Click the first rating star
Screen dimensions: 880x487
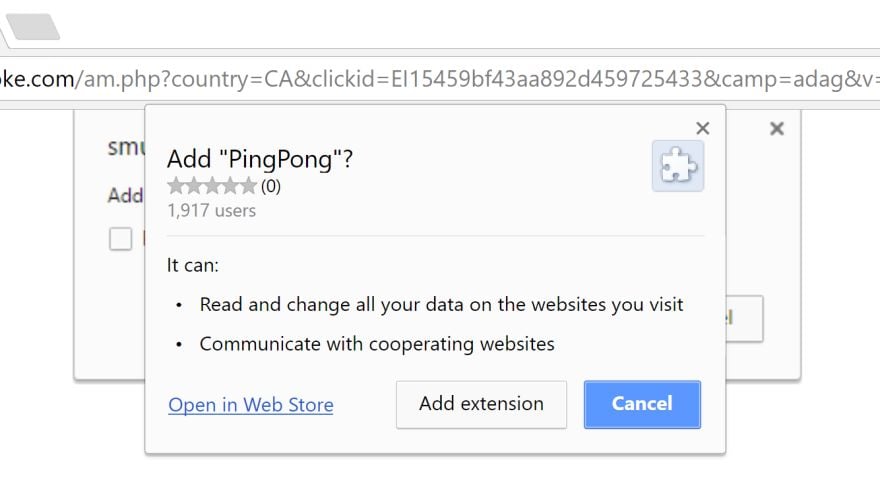[176, 185]
